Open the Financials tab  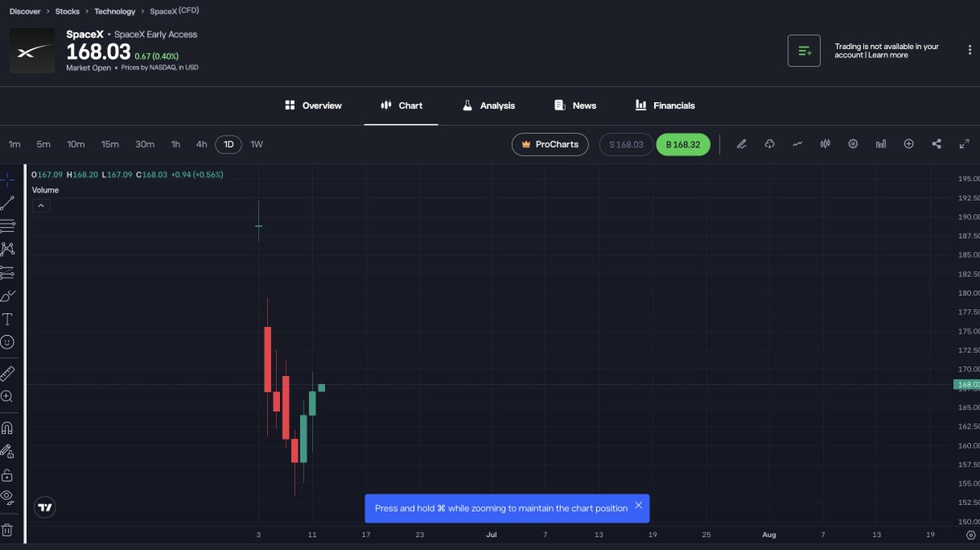pos(665,105)
